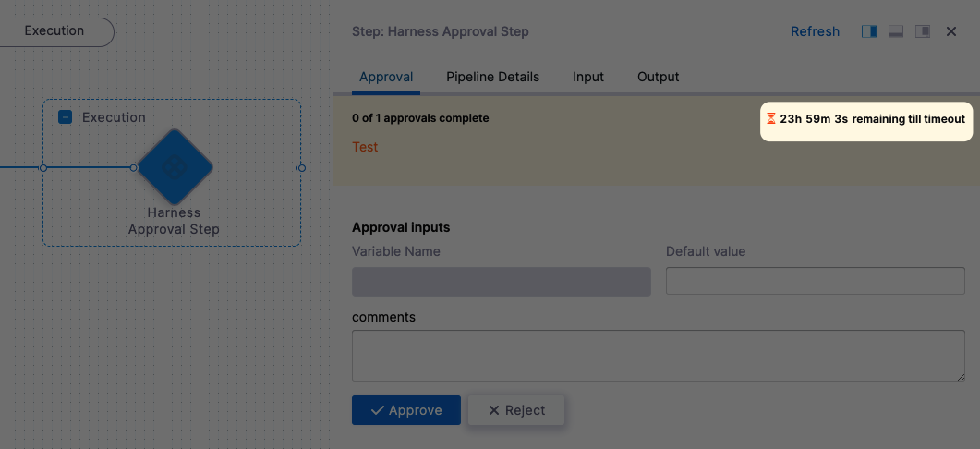Image resolution: width=980 pixels, height=449 pixels.
Task: Collapse the Execution step group
Action: [x=66, y=117]
